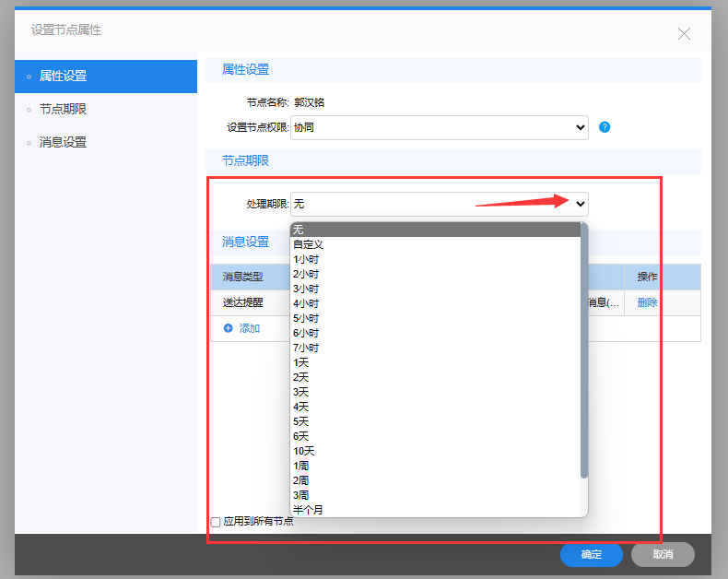Click the 确定 button
The height and width of the screenshot is (579, 728).
[x=591, y=555]
